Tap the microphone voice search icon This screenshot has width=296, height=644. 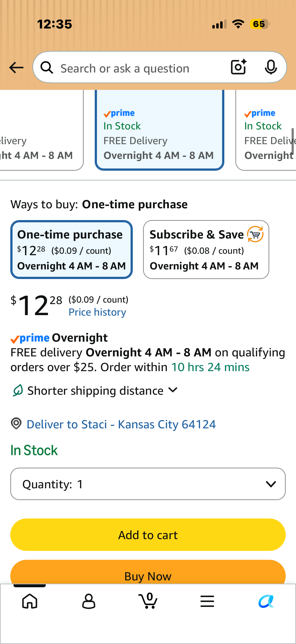click(x=271, y=67)
